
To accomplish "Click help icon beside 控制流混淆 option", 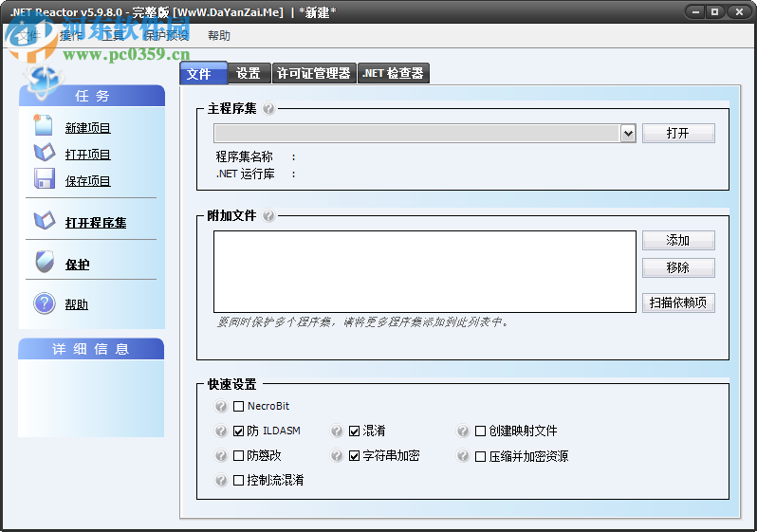I will [x=221, y=481].
